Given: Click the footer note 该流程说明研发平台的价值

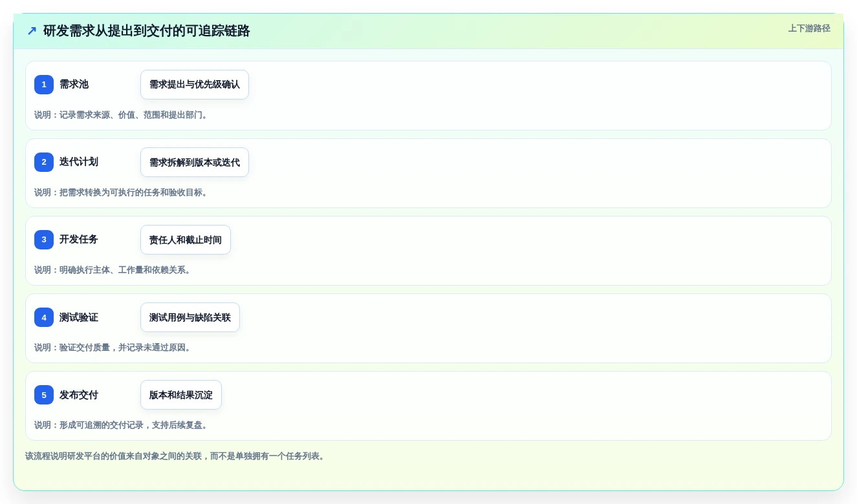Looking at the screenshot, I should pos(176,456).
